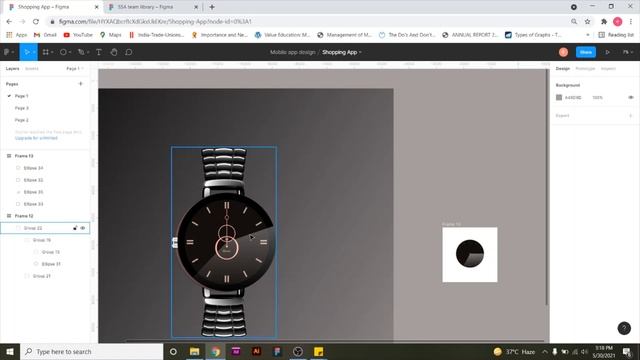The image size is (640, 360).
Task: Toggle background color visibility eye
Action: tap(631, 98)
